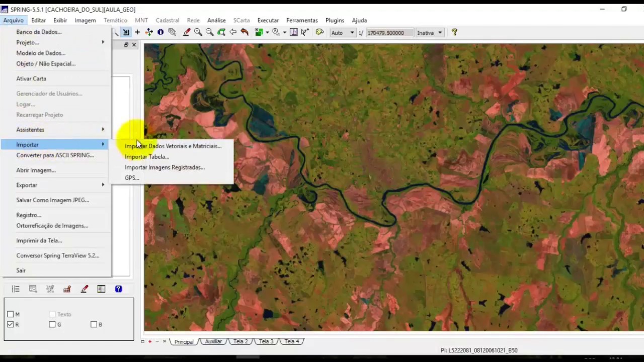The height and width of the screenshot is (362, 644).
Task: Open the Análise menu
Action: click(216, 20)
